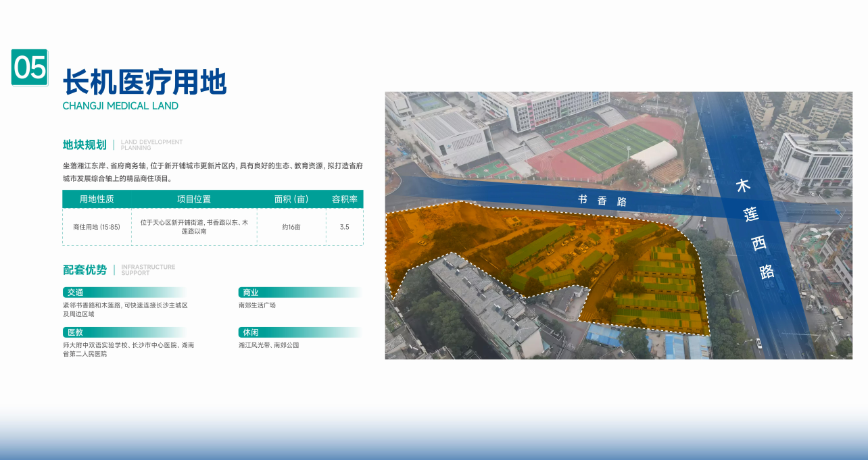The height and width of the screenshot is (460, 868).
Task: Select the 约16亩 area cell
Action: (x=291, y=227)
